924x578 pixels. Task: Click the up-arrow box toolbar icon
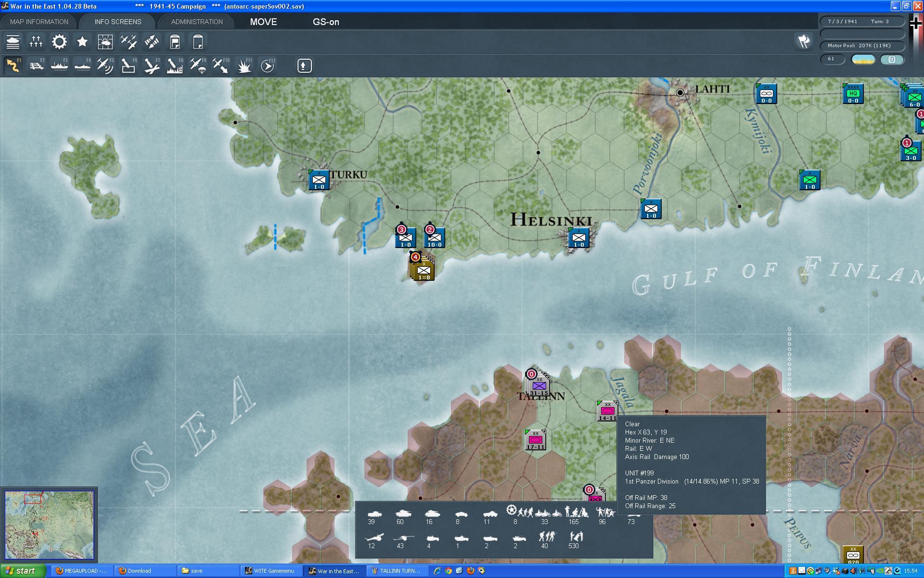(304, 66)
